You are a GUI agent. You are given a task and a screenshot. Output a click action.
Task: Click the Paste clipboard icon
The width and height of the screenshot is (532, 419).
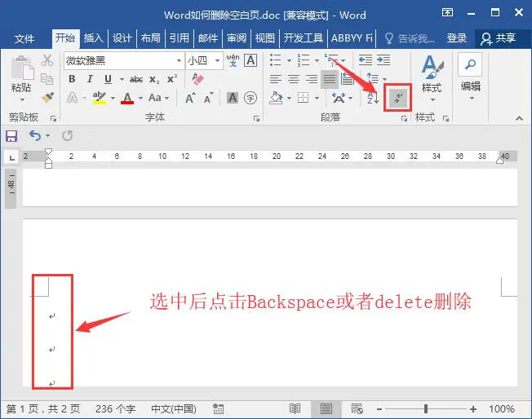coord(22,68)
